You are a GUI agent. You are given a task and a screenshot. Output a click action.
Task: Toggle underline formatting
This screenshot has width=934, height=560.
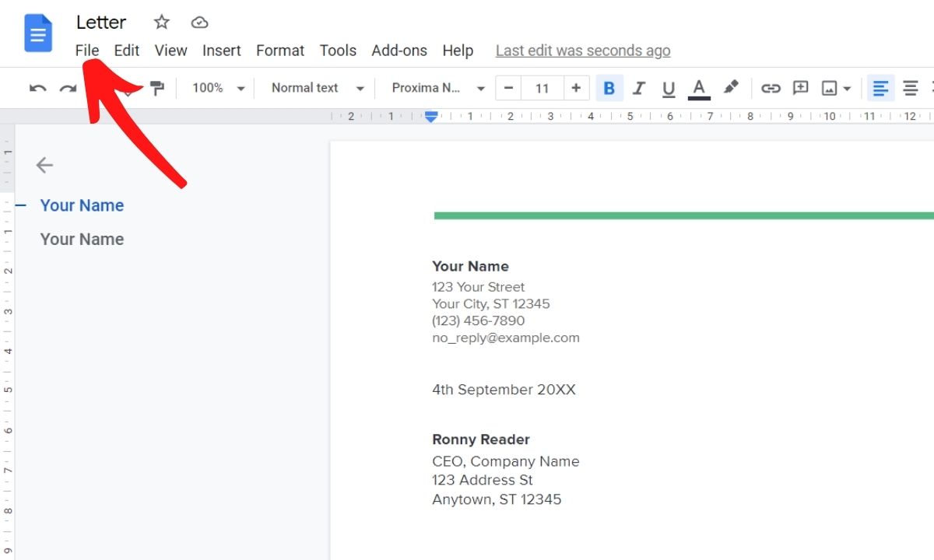tap(669, 88)
